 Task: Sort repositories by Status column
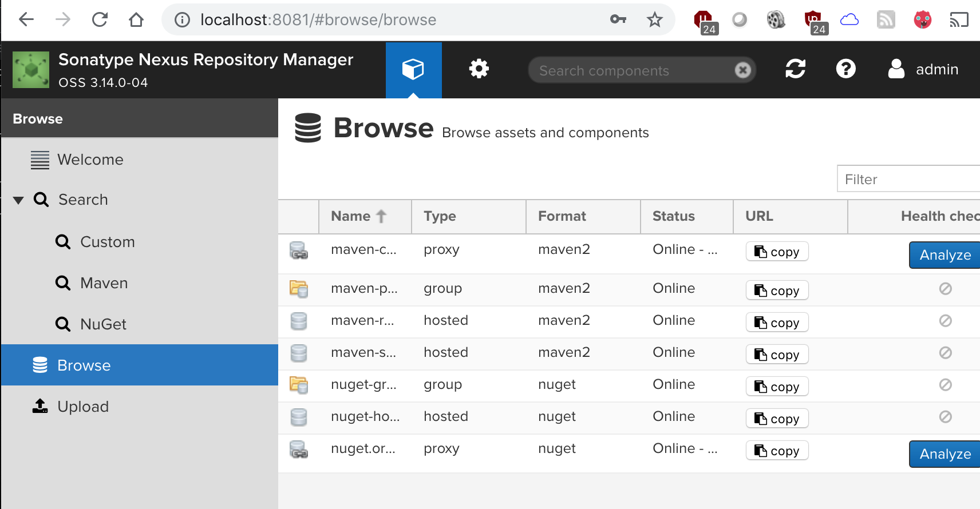687,216
